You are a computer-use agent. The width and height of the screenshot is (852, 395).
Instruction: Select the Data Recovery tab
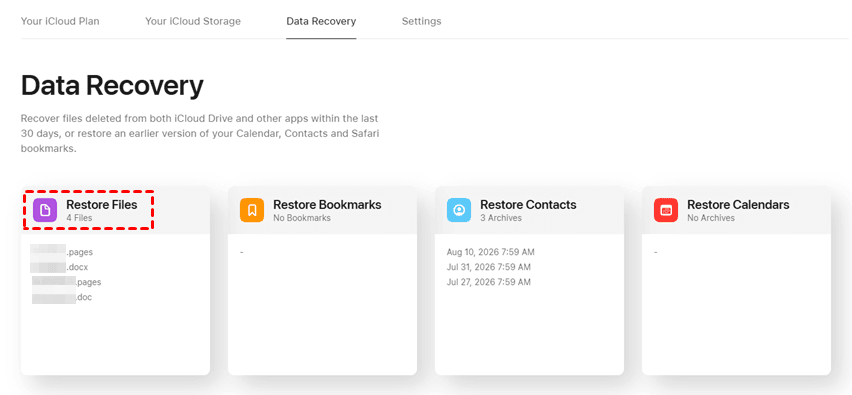point(321,22)
